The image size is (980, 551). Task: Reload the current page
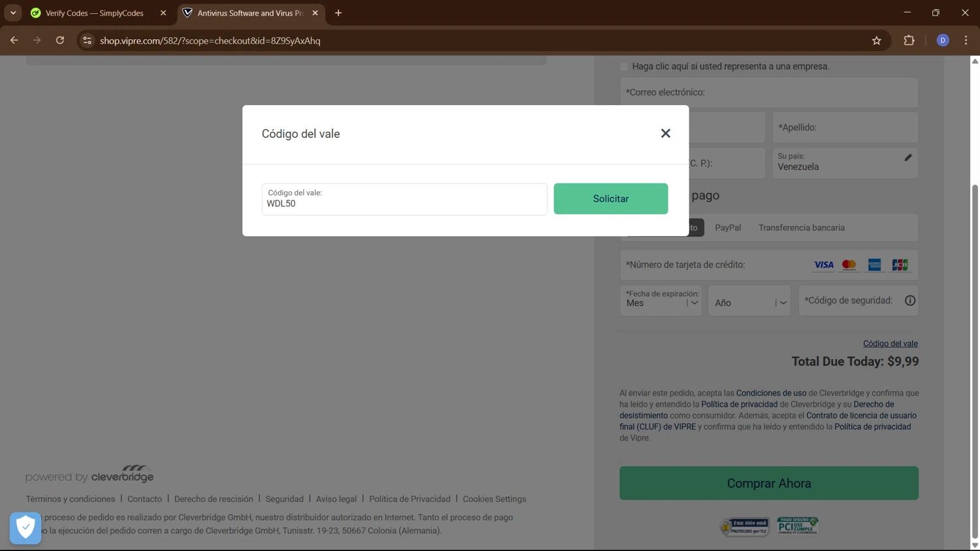pos(59,40)
